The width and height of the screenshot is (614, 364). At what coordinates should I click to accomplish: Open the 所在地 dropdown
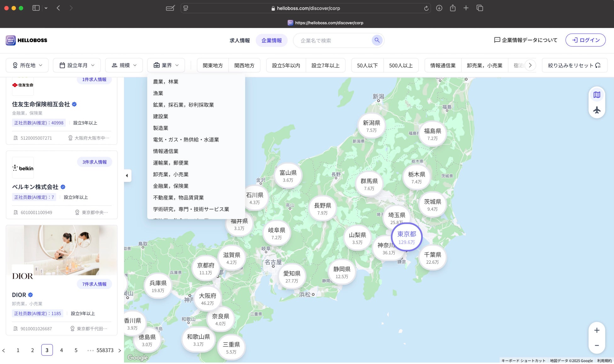pos(27,65)
